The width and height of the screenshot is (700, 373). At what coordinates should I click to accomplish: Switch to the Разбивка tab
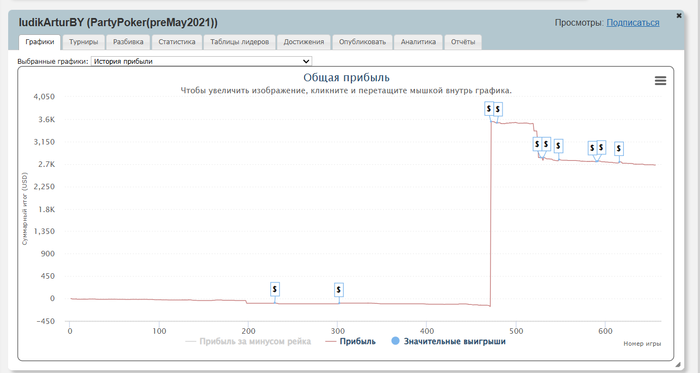click(128, 42)
